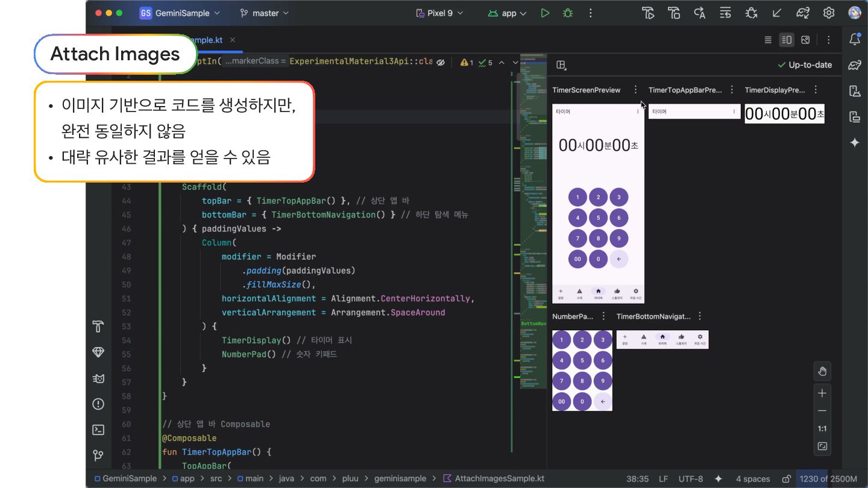Select the pan hand tool in preview
This screenshot has height=488, width=868.
822,371
